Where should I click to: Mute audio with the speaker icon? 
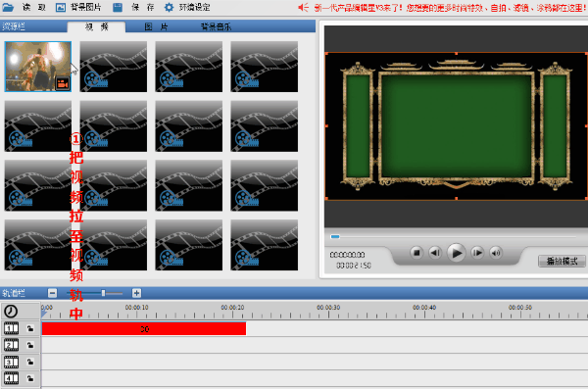(496, 253)
